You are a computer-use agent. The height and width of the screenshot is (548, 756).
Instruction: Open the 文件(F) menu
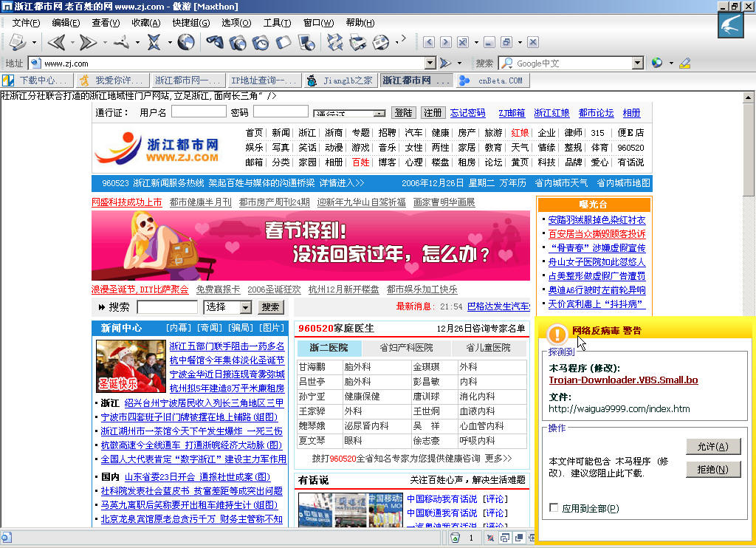[x=26, y=23]
